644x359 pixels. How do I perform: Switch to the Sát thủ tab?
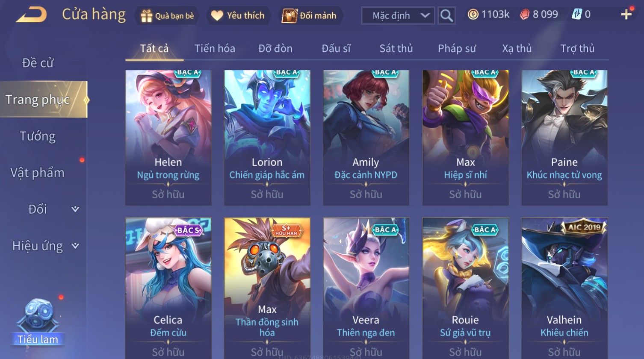pos(396,48)
